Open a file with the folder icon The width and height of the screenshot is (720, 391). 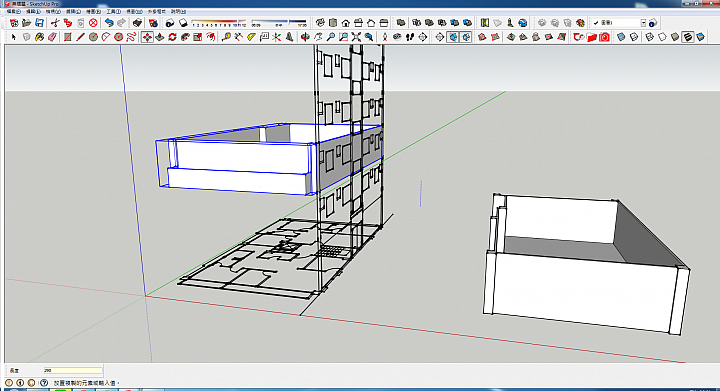pos(27,22)
